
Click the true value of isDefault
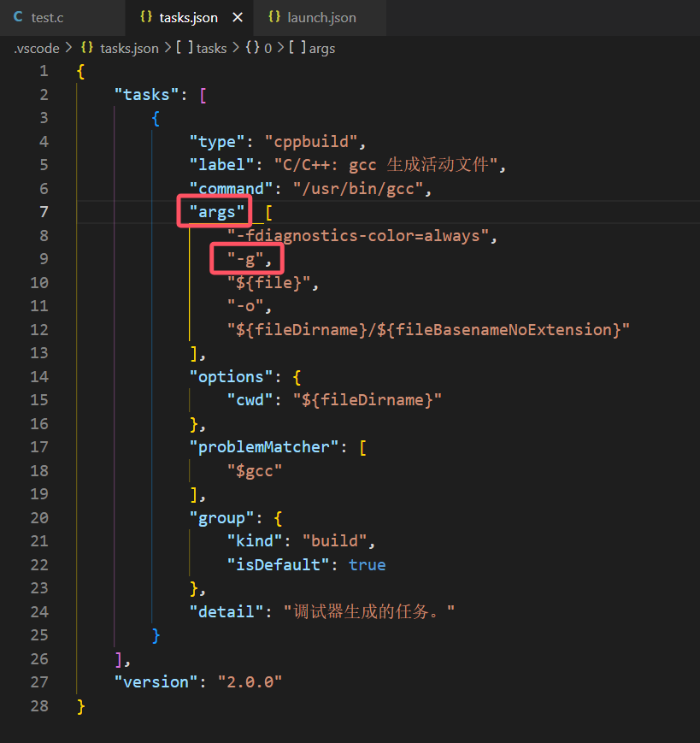tap(367, 565)
